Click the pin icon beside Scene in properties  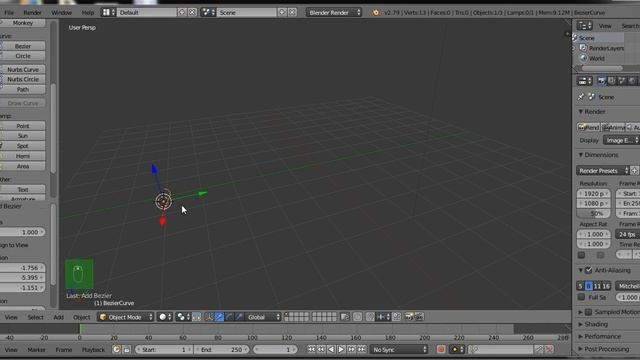coord(581,97)
